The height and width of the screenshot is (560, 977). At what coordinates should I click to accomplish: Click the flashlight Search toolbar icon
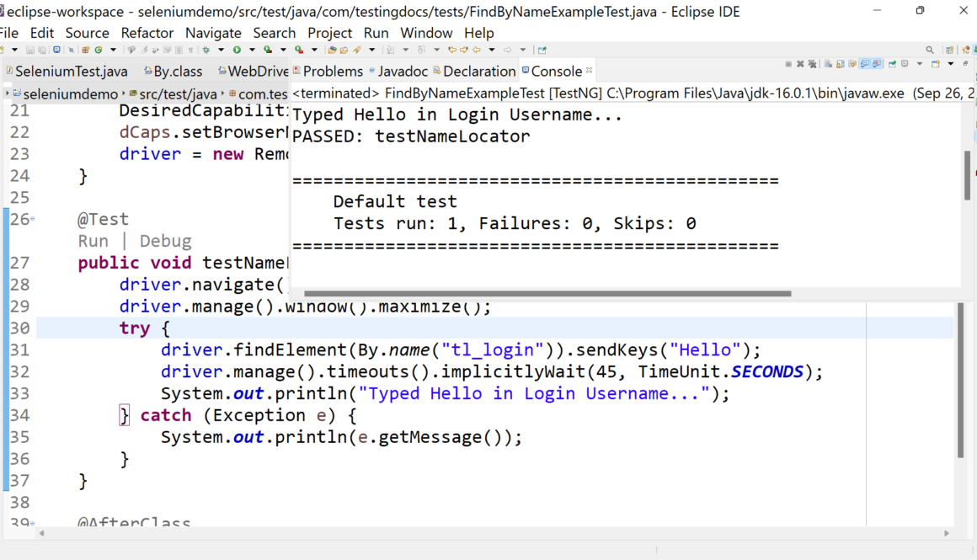(x=357, y=50)
